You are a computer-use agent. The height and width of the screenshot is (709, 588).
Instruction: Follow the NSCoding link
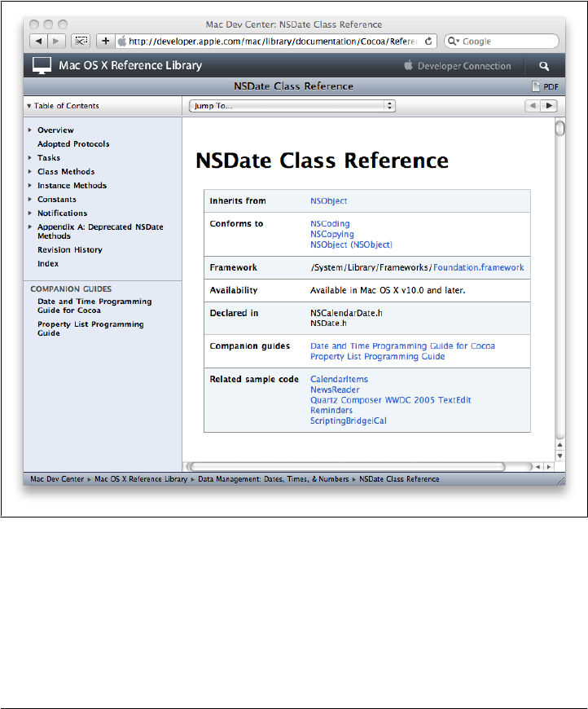(330, 223)
